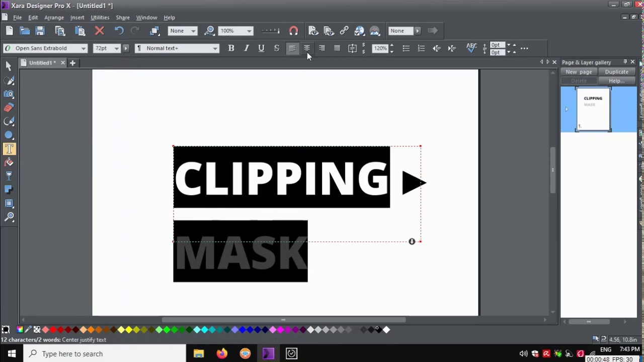
Task: Select the Photo camera tool
Action: click(9, 94)
